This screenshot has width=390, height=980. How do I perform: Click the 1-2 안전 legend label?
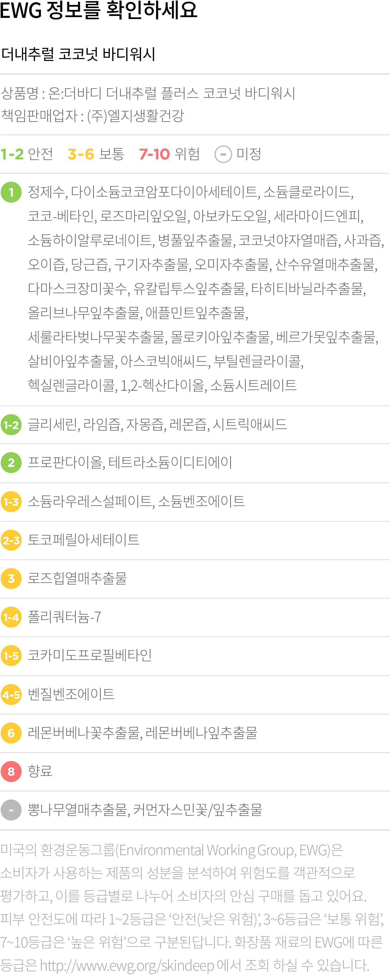click(x=27, y=154)
